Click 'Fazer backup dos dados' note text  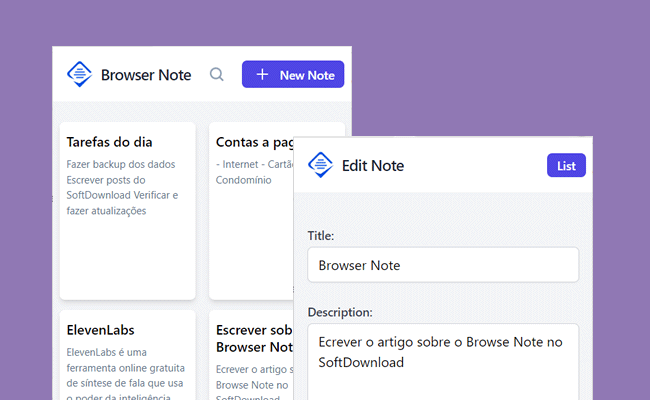point(121,164)
